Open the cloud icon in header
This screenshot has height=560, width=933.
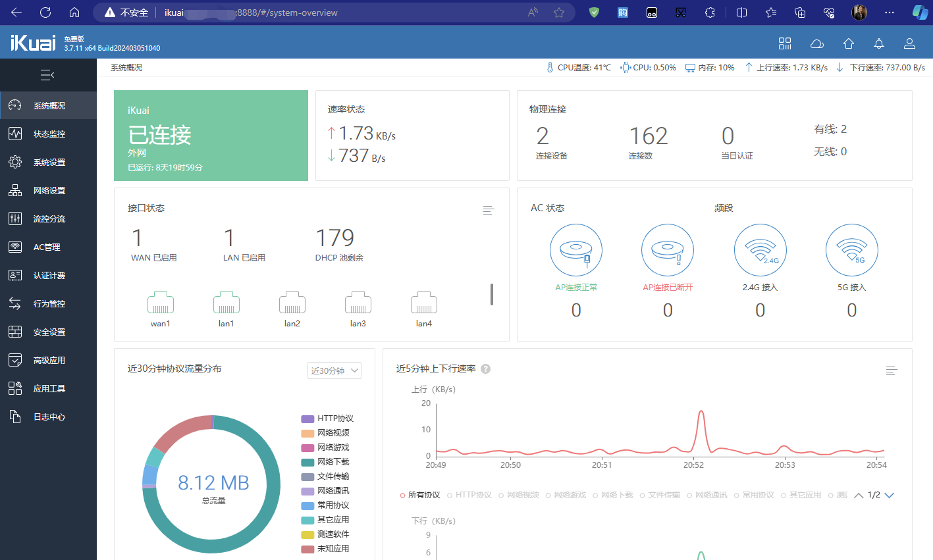click(816, 43)
